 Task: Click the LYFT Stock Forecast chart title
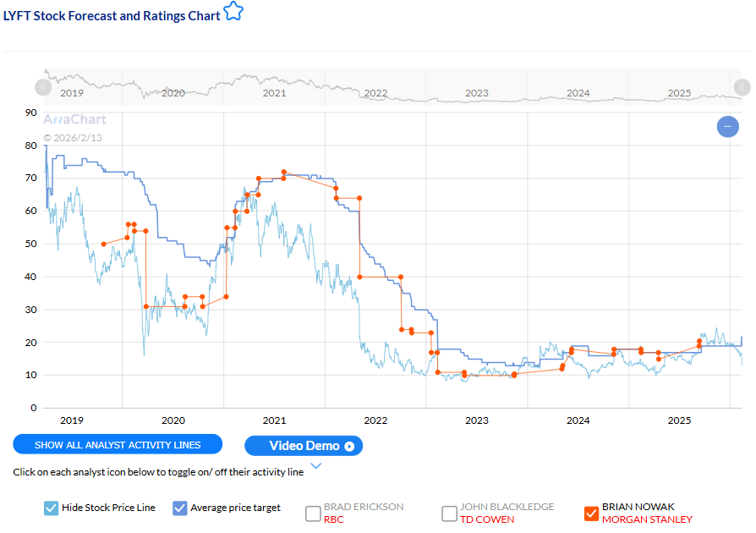[x=112, y=15]
